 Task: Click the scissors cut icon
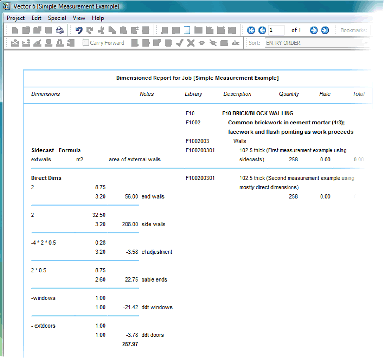click(x=101, y=30)
